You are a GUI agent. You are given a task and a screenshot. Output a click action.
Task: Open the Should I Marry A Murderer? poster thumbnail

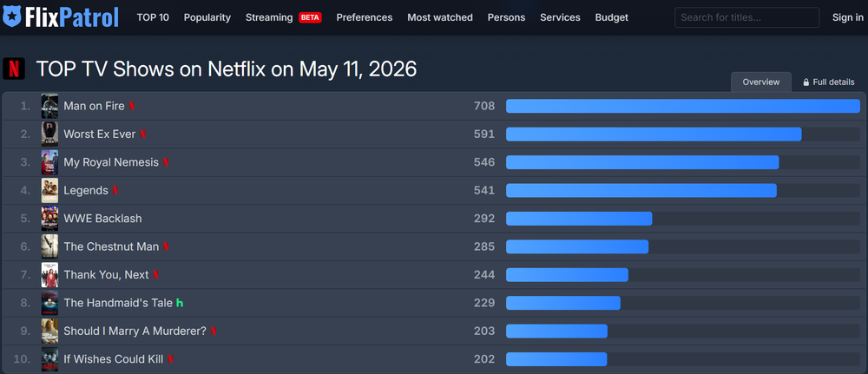tap(49, 331)
